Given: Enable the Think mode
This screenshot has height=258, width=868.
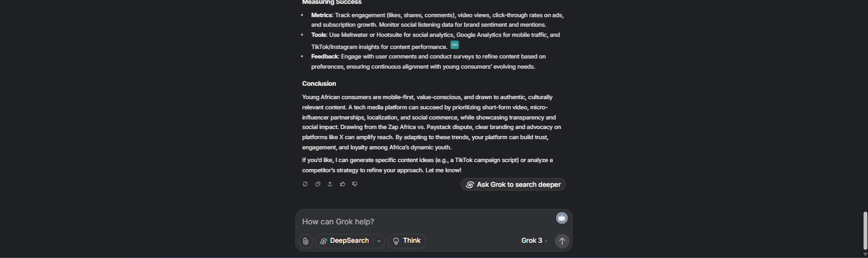Looking at the screenshot, I should pos(407,241).
